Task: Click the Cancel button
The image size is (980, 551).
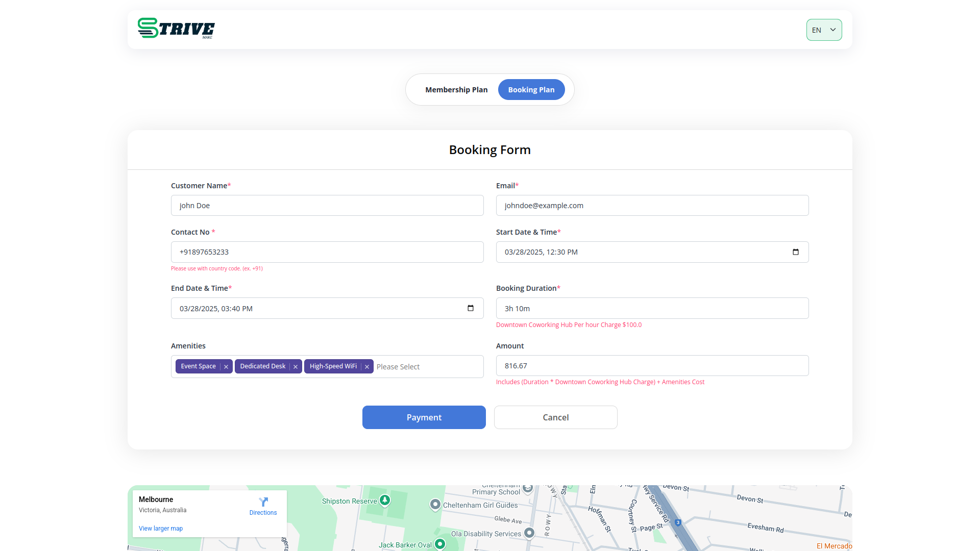Action: [x=555, y=417]
